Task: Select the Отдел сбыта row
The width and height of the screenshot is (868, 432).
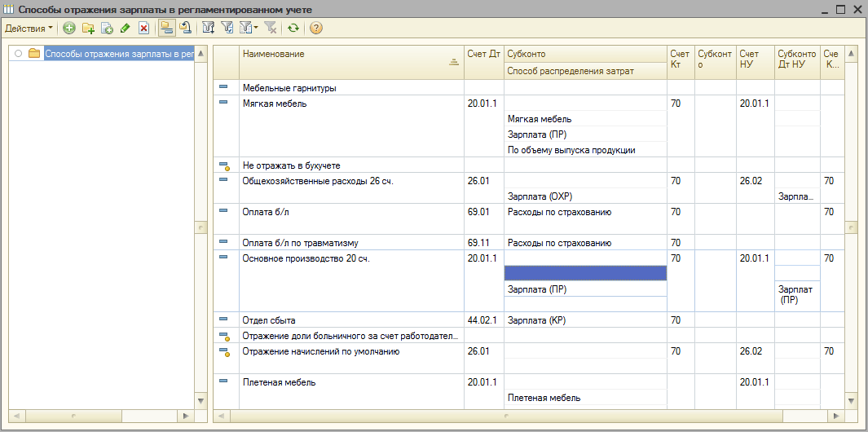Action: (350, 320)
